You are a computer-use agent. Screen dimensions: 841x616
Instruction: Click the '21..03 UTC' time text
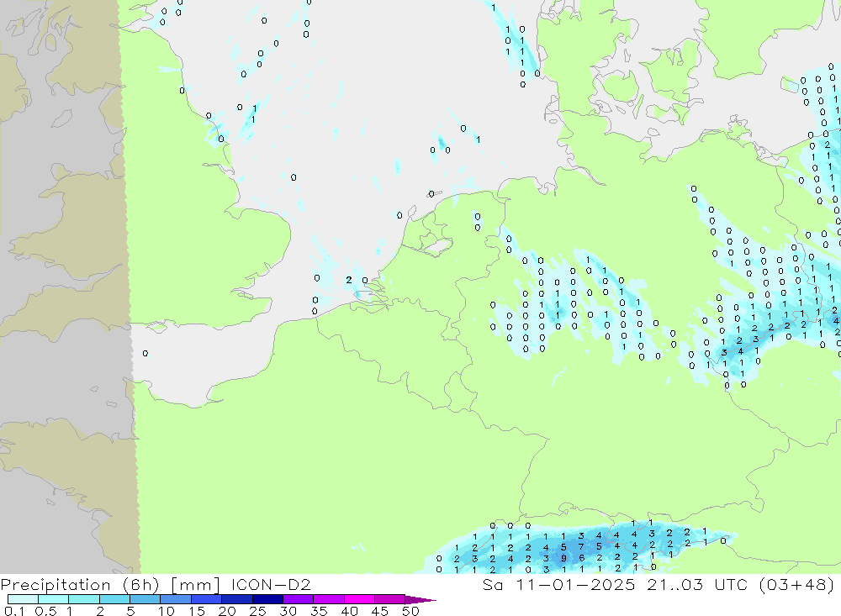[x=696, y=584]
